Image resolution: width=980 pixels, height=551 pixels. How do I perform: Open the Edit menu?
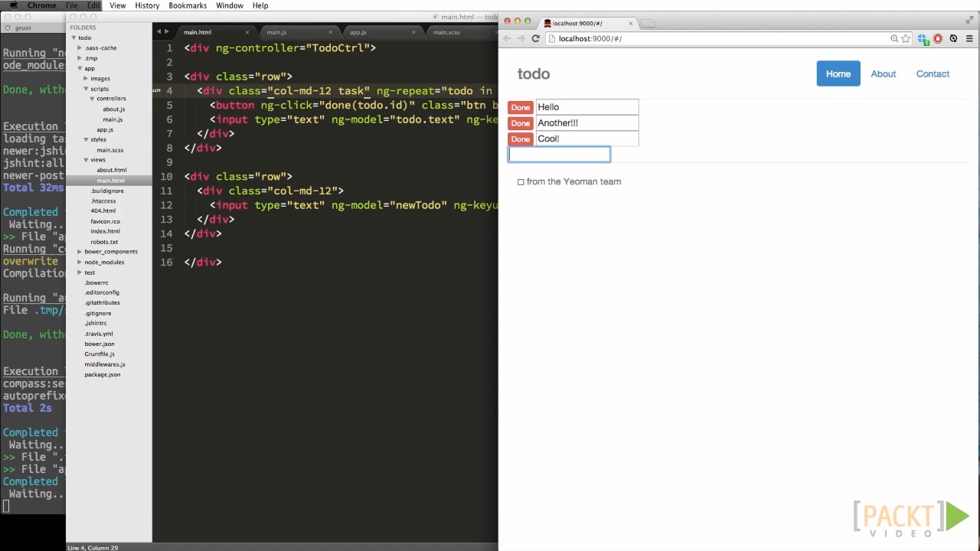93,5
